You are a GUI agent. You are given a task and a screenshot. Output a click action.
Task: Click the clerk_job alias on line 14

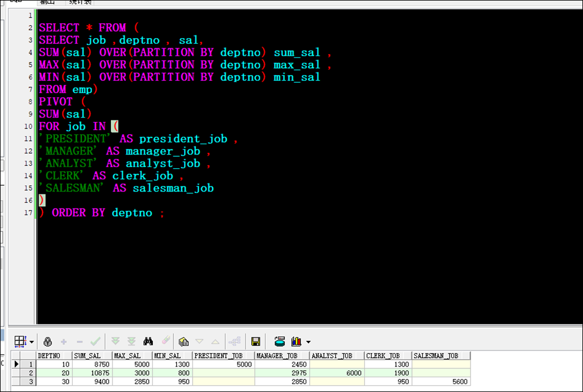(143, 176)
